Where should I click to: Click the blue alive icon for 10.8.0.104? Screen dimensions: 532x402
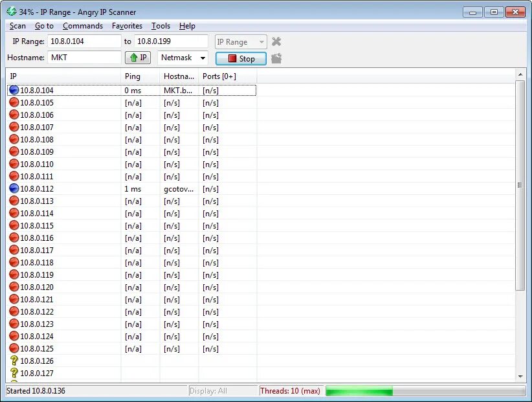click(x=14, y=90)
